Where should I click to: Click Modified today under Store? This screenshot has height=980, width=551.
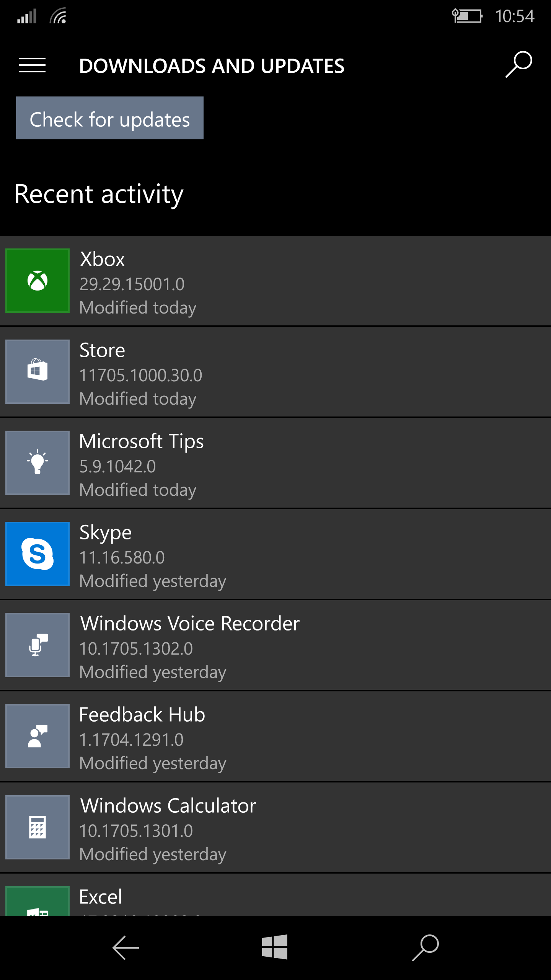138,399
